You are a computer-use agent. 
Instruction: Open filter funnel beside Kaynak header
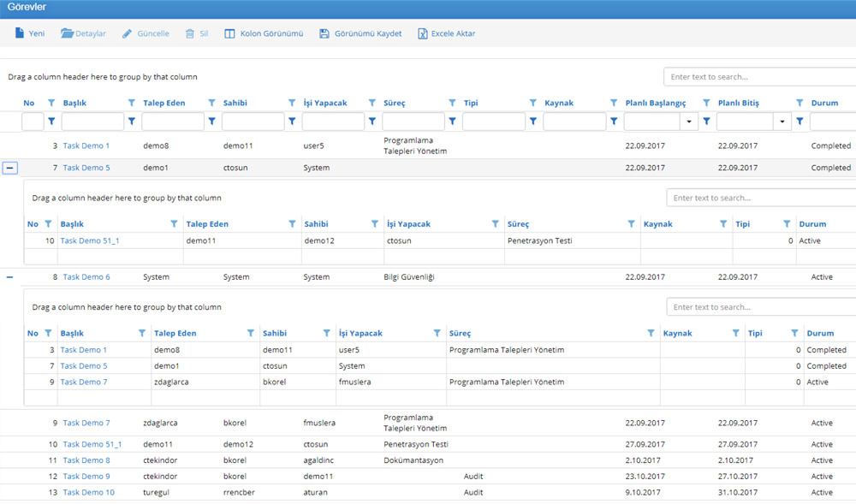click(x=614, y=103)
